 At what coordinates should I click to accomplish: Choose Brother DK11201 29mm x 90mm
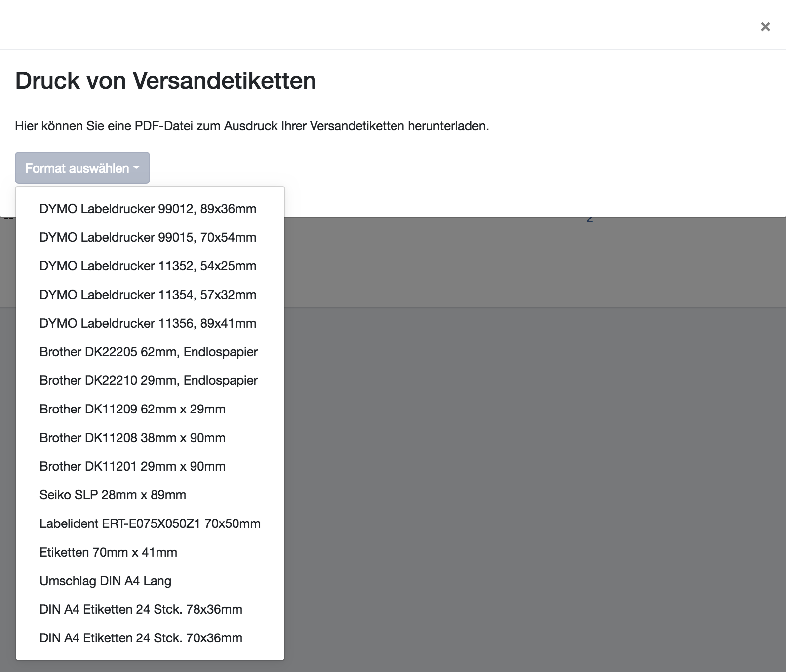tap(150, 466)
